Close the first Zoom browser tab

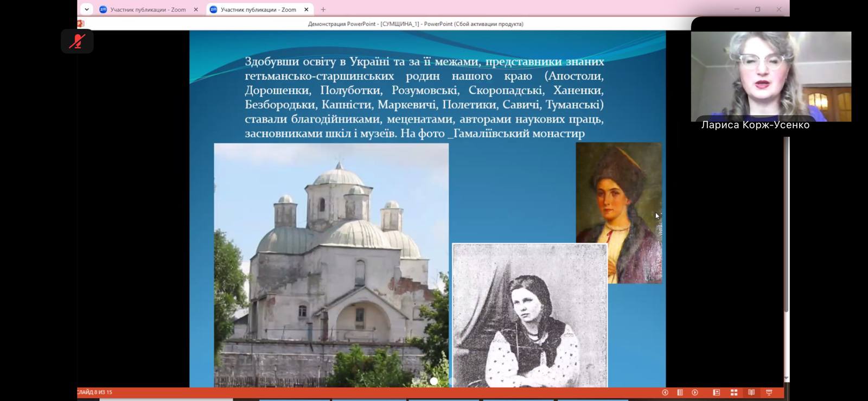pyautogui.click(x=196, y=10)
